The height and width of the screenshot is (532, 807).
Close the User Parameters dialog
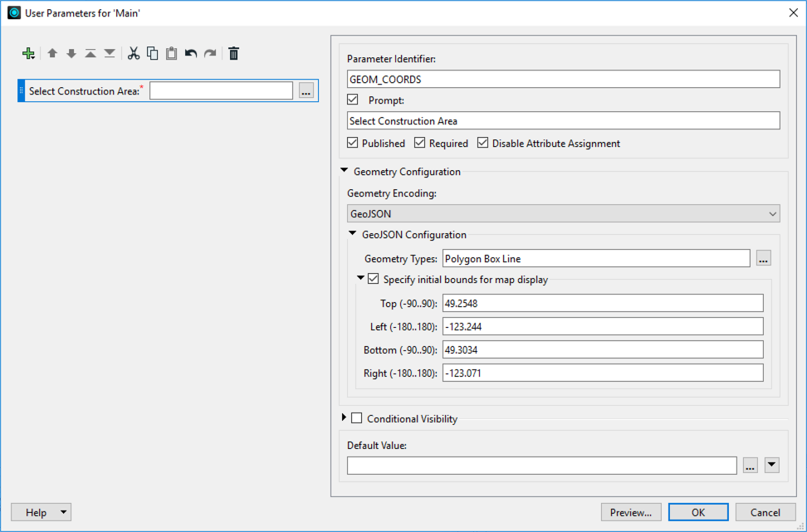tap(793, 12)
